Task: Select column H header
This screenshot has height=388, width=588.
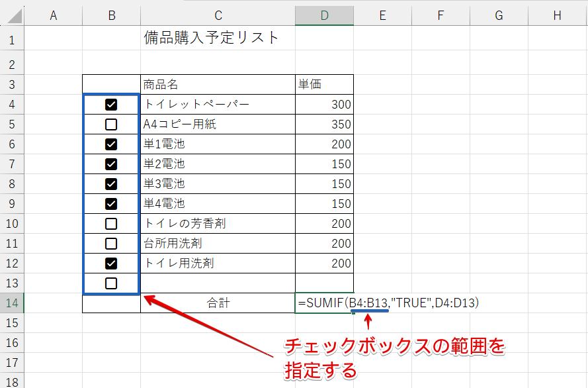Action: 558,16
